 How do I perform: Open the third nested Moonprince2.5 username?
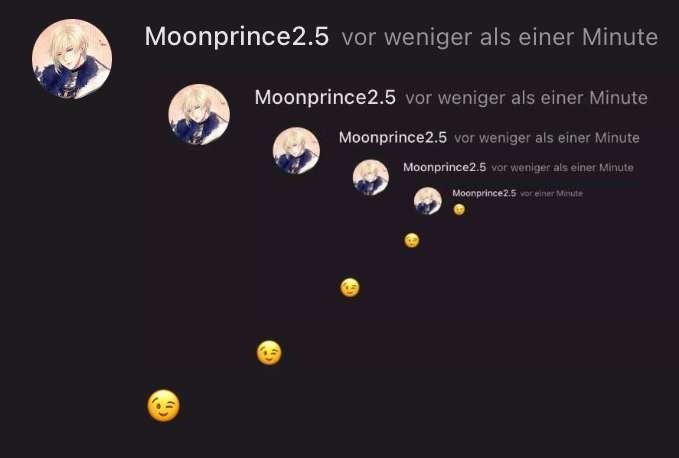coord(393,138)
